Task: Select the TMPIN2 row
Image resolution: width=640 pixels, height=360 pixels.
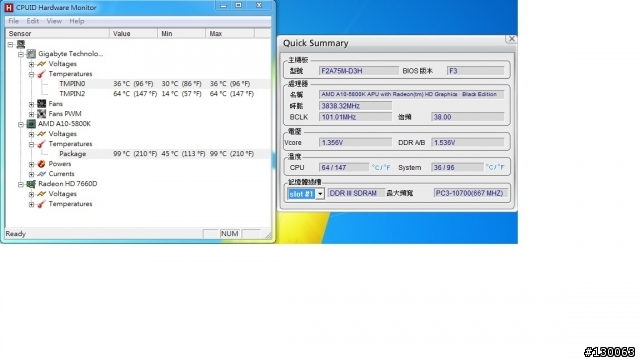Action: [x=138, y=94]
